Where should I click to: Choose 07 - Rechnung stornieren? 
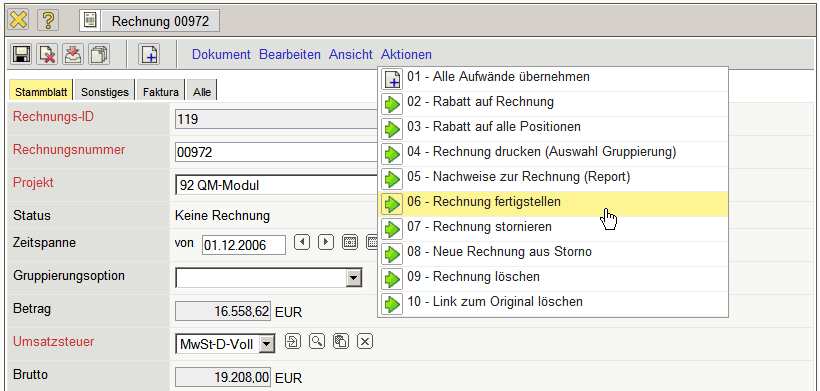click(x=553, y=228)
